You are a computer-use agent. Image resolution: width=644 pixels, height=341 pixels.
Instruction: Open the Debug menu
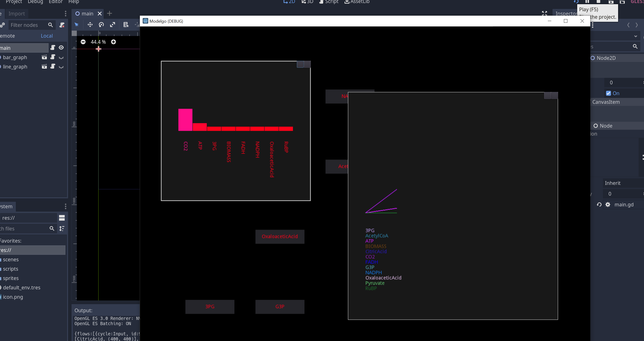pyautogui.click(x=35, y=2)
